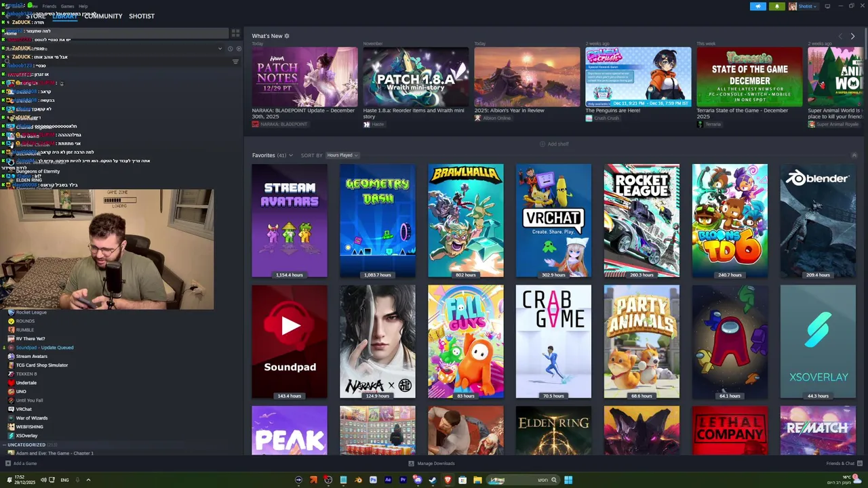The width and height of the screenshot is (868, 488).
Task: Toggle the sidebar grid view icon
Action: pyautogui.click(x=235, y=33)
